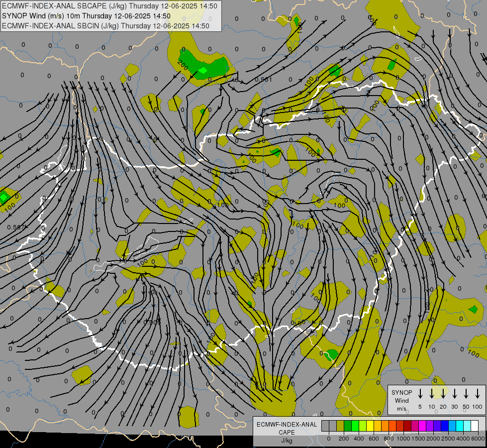The width and height of the screenshot is (487, 448).
Task: Click the 10 m/s wind arrow symbol
Action: 432,394
